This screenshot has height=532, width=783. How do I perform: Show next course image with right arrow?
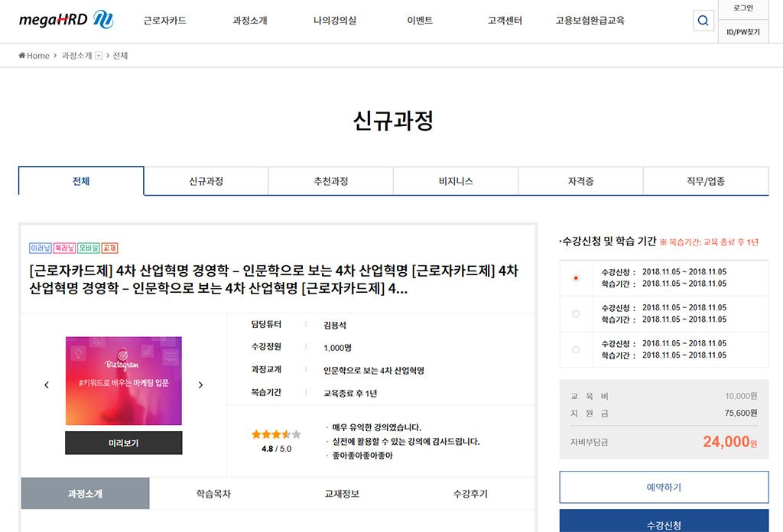200,385
